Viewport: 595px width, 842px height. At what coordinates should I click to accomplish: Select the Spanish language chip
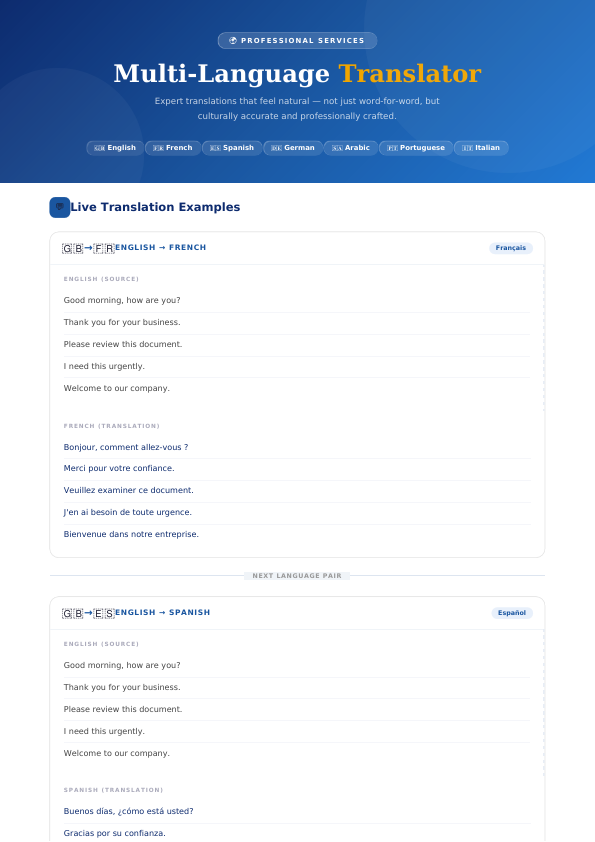coord(232,148)
